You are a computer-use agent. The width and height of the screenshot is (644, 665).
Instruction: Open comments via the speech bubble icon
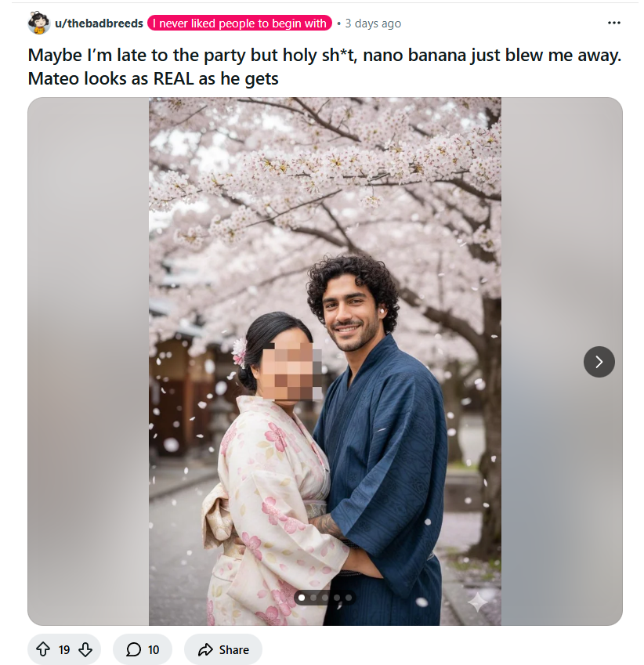point(133,649)
